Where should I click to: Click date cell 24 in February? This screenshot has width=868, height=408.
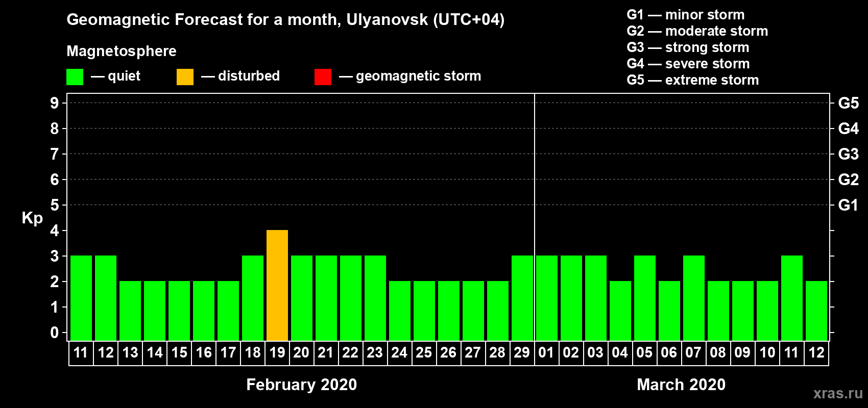pos(400,353)
